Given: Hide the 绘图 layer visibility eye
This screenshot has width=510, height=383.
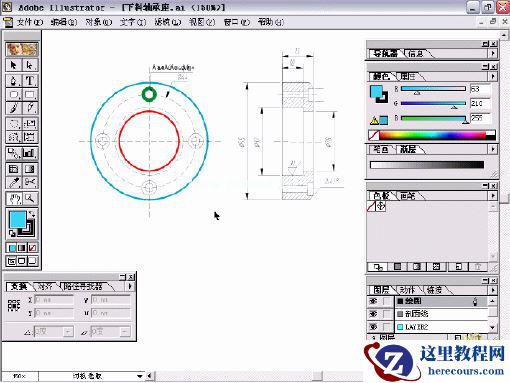Looking at the screenshot, I should click(x=373, y=301).
